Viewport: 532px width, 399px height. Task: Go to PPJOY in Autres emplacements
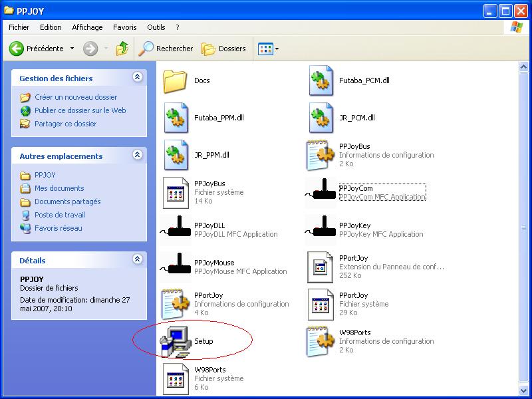45,175
